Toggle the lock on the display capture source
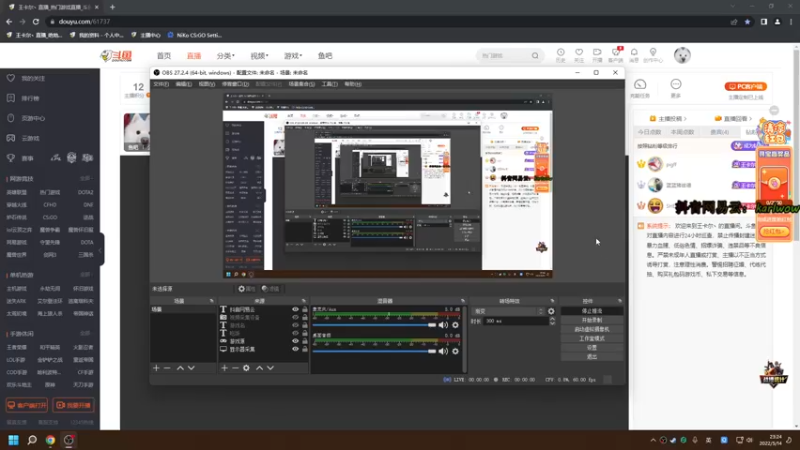 305,349
